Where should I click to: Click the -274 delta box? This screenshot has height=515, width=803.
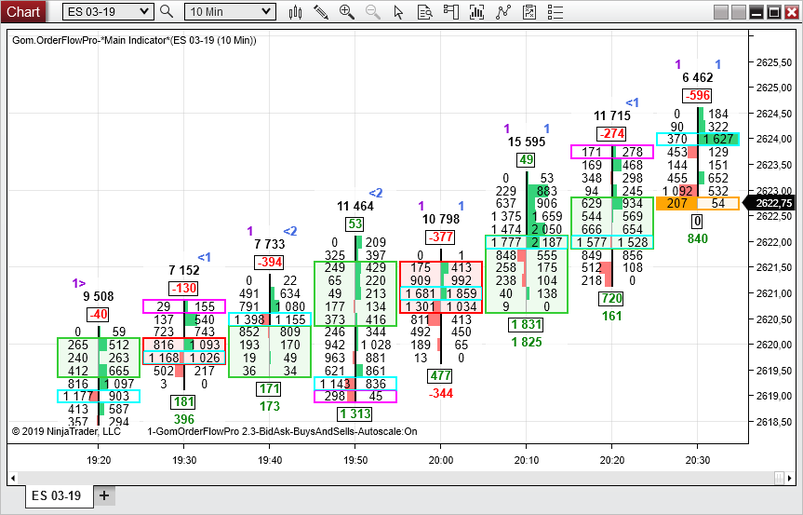tap(612, 134)
